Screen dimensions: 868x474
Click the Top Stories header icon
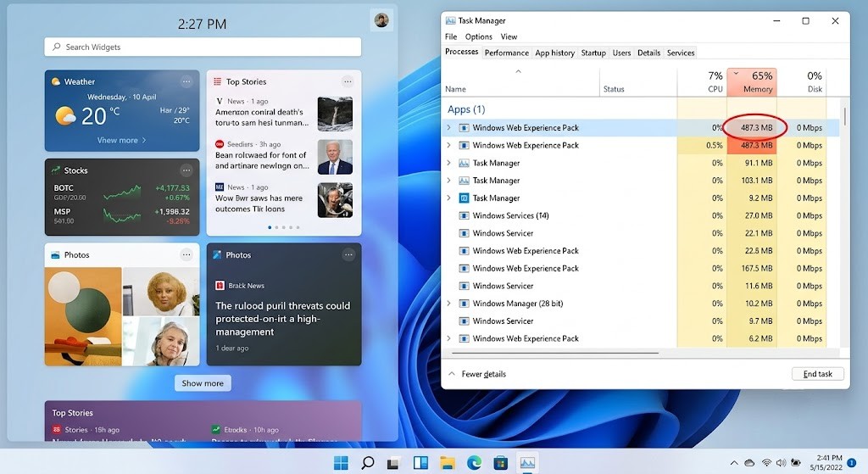click(218, 81)
